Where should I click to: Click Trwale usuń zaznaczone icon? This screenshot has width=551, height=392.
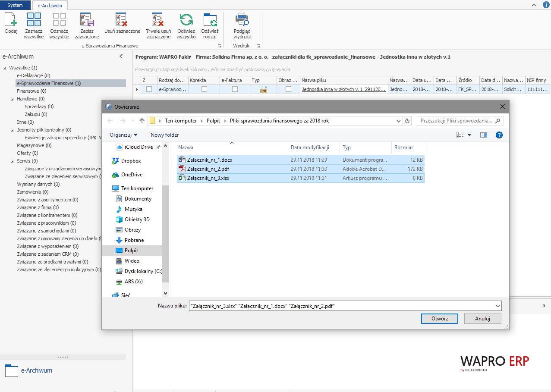click(x=158, y=20)
